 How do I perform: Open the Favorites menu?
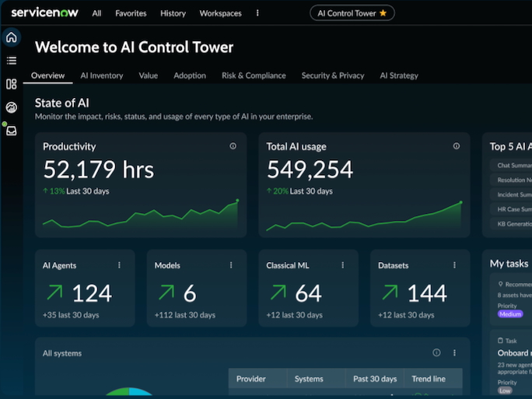[x=131, y=13]
